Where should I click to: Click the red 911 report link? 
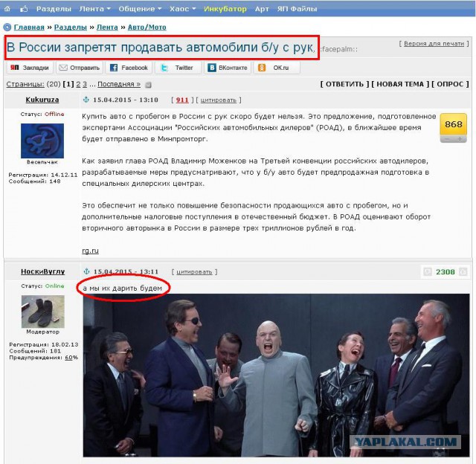pos(182,100)
